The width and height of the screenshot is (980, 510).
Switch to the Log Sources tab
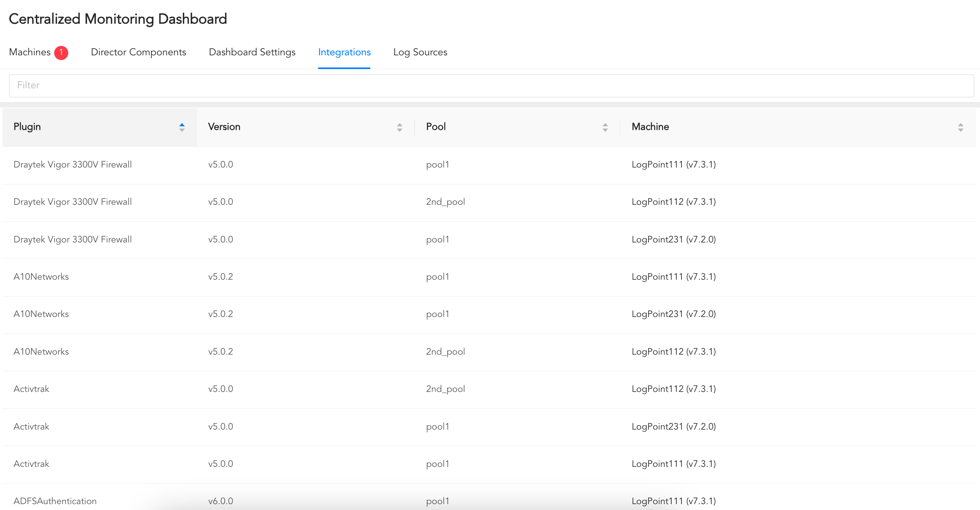420,52
